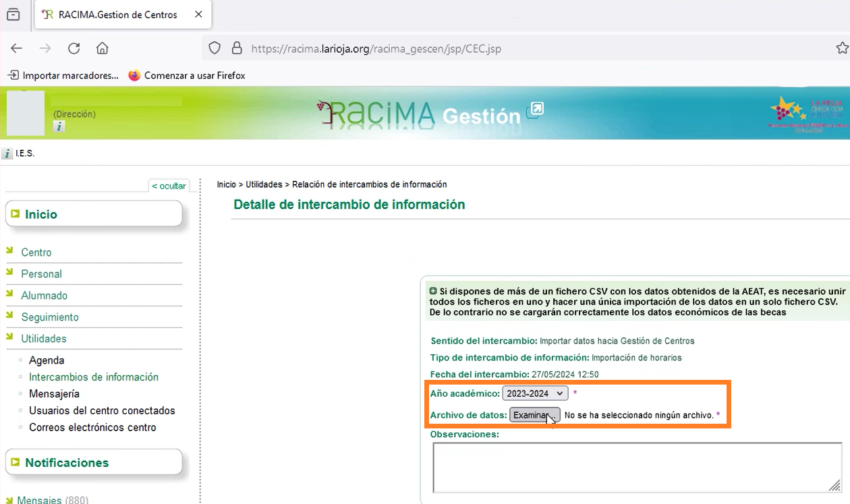
Task: Click the date text 27/05/2024 12:50
Action: click(565, 374)
